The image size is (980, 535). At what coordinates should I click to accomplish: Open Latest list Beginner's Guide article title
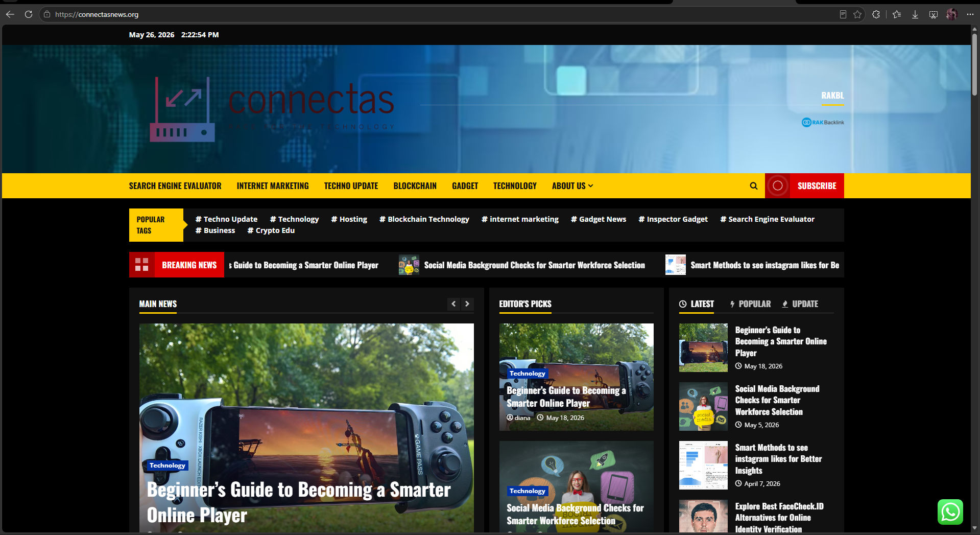(x=781, y=341)
